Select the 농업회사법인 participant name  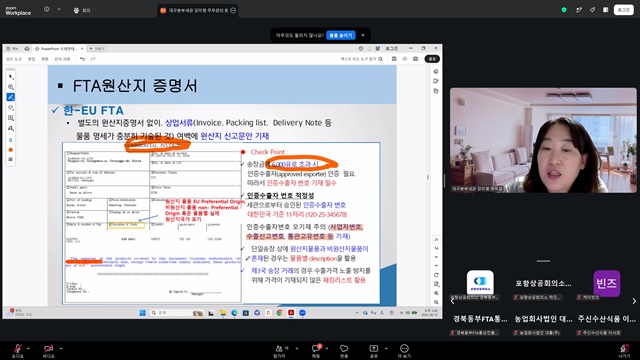[543, 319]
